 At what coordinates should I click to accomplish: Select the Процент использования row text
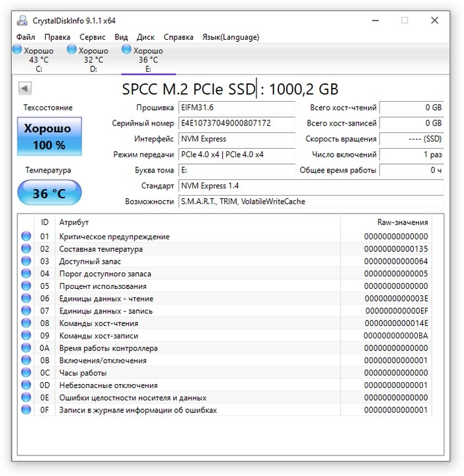(x=103, y=286)
